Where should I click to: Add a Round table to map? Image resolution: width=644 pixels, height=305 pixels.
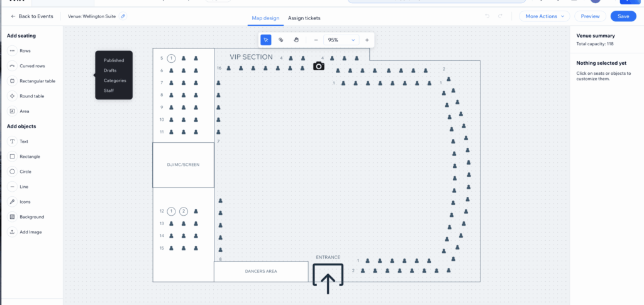(31, 96)
